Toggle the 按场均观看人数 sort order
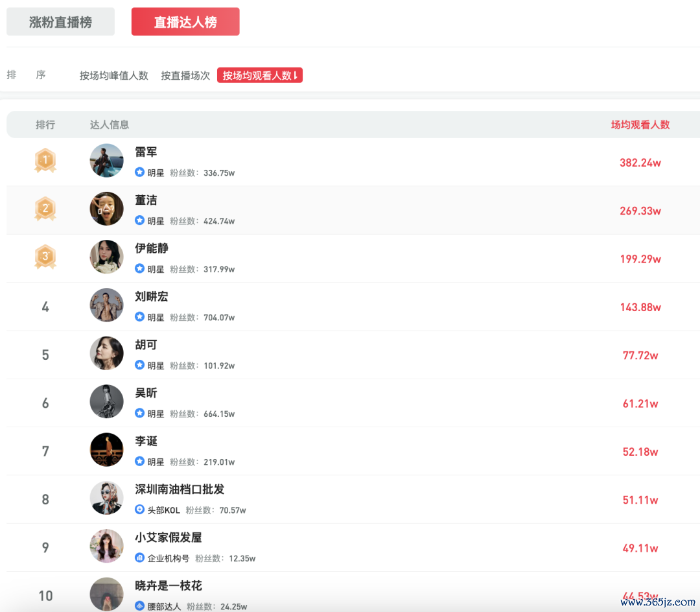 [260, 76]
